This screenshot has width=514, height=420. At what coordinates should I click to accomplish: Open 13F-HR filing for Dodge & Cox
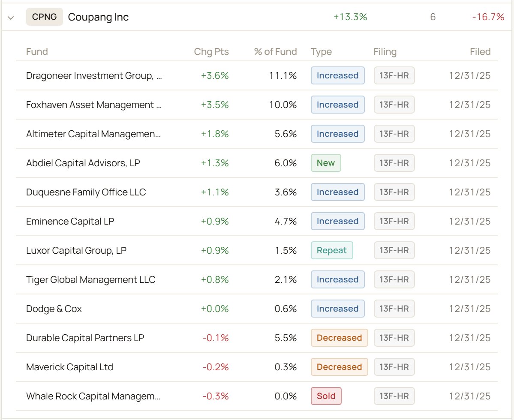click(394, 309)
